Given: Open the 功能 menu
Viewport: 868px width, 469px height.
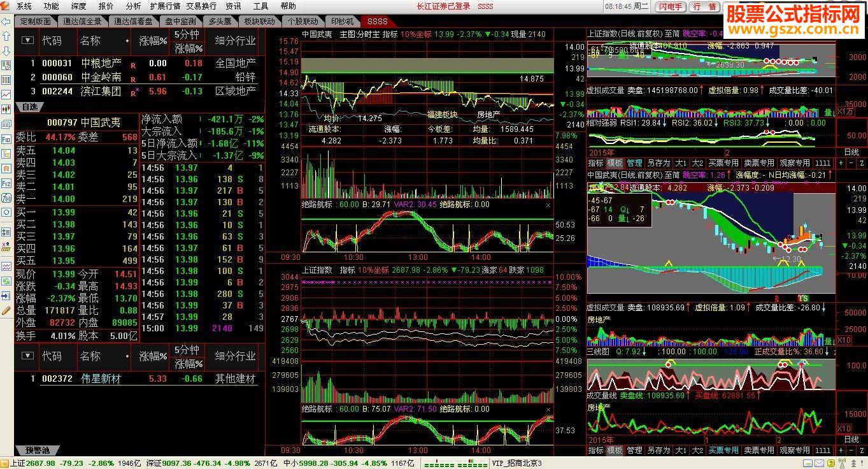Looking at the screenshot, I should point(51,6).
